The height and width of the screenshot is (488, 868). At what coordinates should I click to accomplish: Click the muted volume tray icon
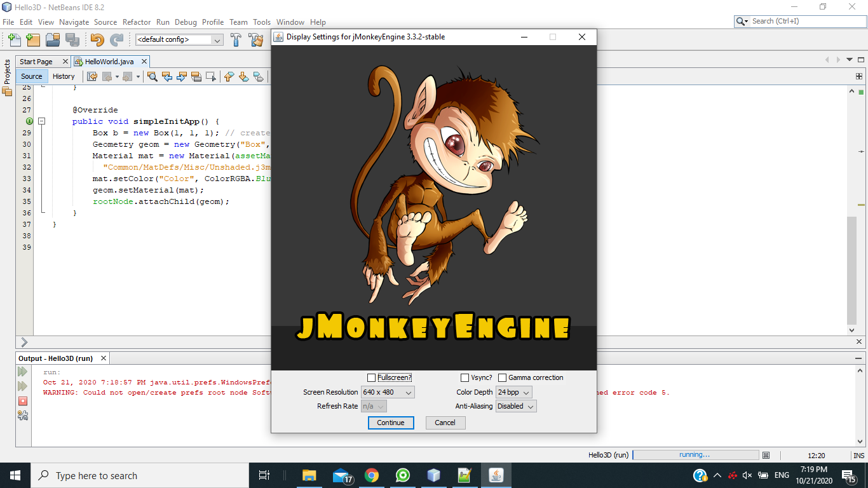[x=747, y=475]
